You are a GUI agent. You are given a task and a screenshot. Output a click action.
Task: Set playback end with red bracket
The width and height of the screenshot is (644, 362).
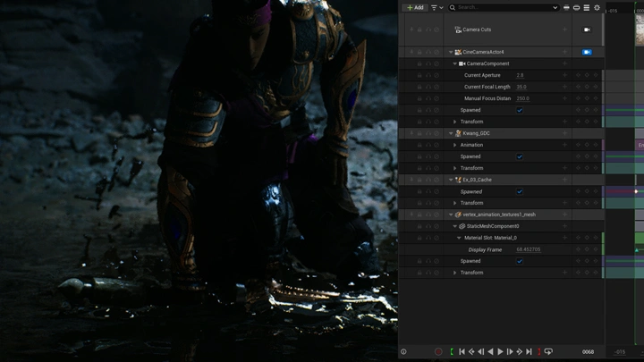pos(538,352)
